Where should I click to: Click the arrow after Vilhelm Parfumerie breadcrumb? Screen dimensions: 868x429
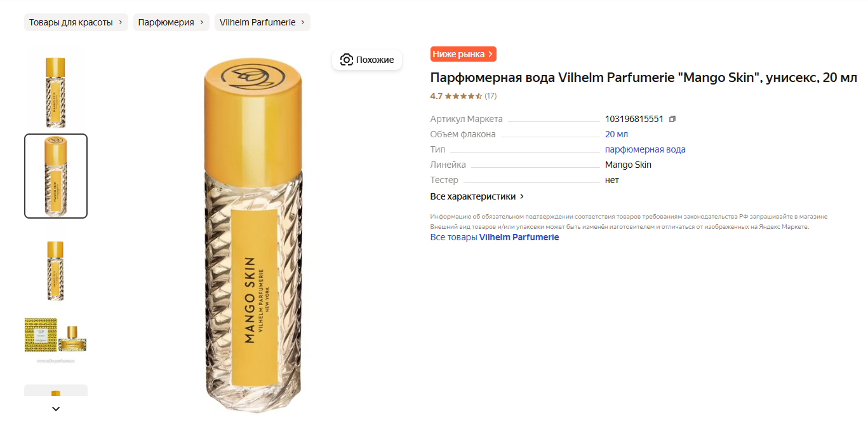(x=303, y=22)
